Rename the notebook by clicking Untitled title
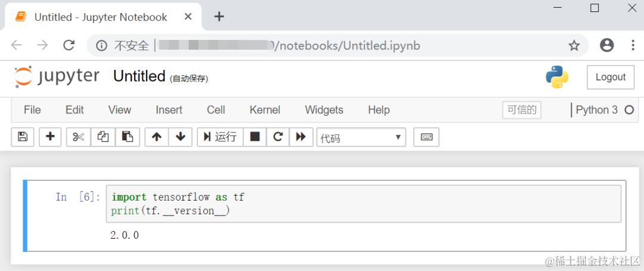 (x=139, y=76)
